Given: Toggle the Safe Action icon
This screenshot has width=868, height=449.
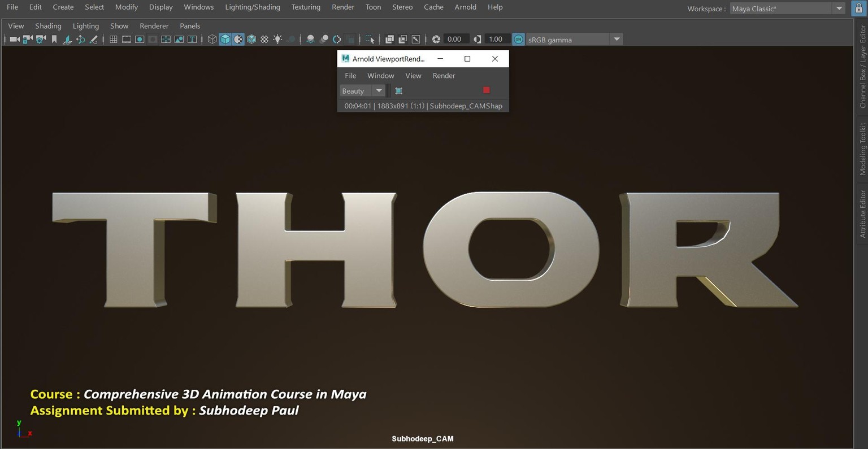Looking at the screenshot, I should click(x=179, y=39).
